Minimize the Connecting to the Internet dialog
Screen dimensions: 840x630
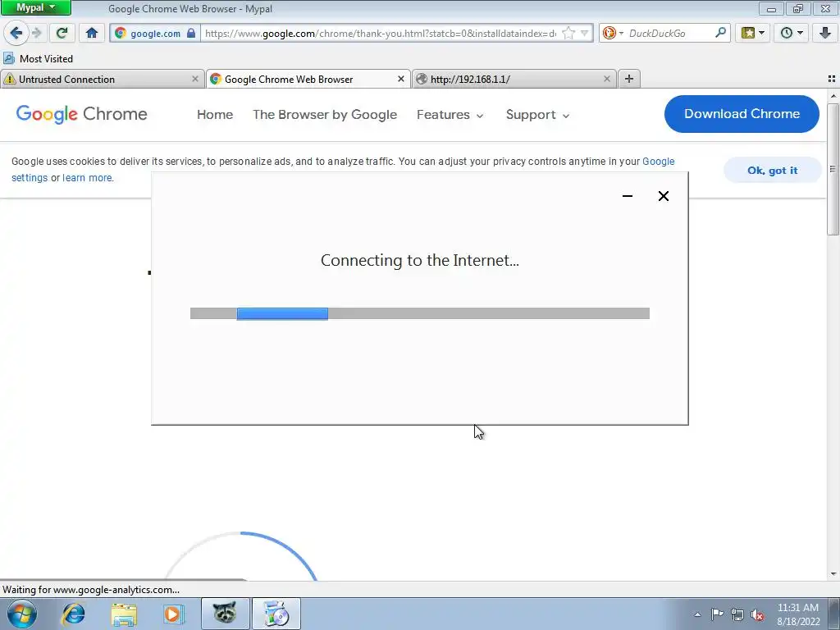tap(628, 196)
